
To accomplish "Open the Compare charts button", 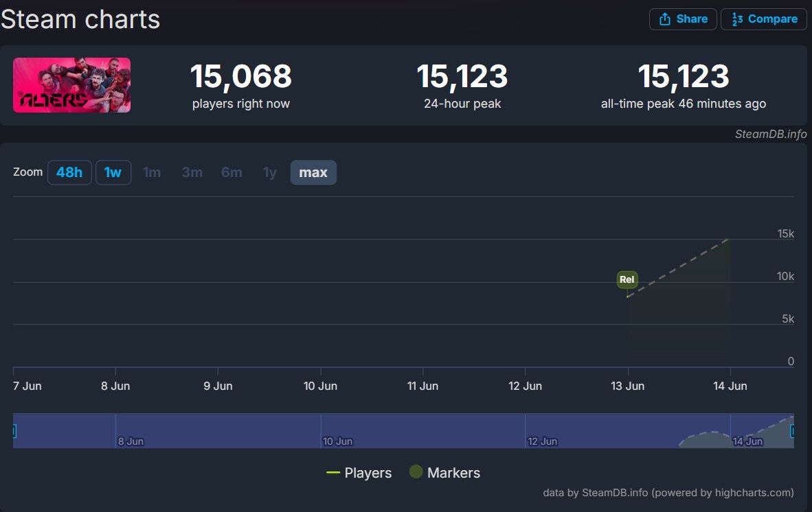I will click(x=763, y=19).
